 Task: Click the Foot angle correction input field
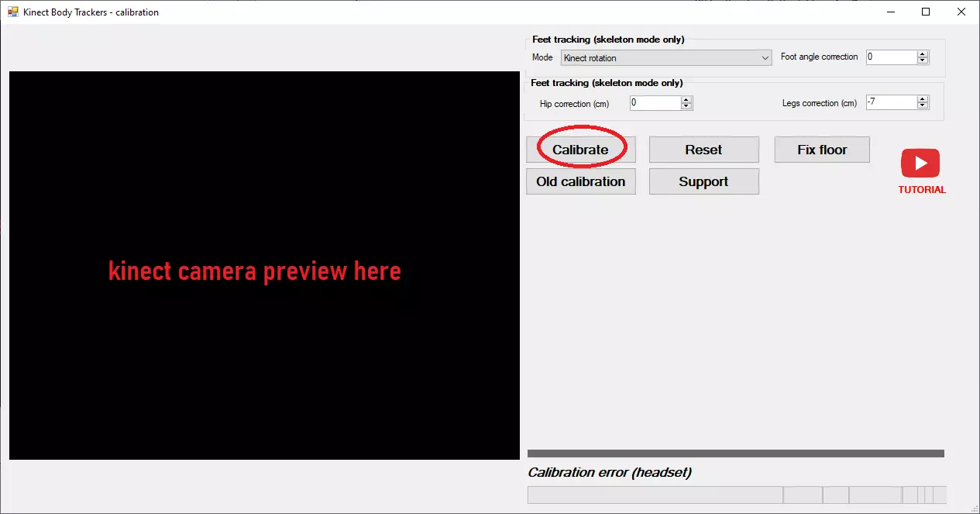(891, 57)
